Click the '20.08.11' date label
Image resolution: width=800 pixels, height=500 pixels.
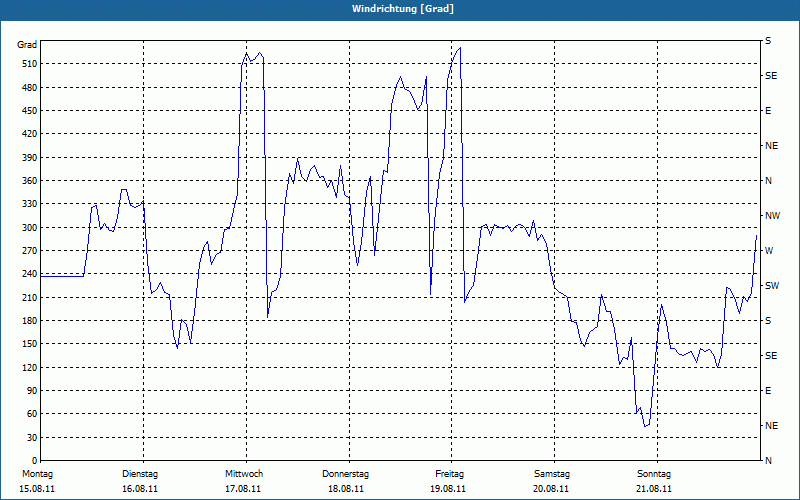click(551, 489)
